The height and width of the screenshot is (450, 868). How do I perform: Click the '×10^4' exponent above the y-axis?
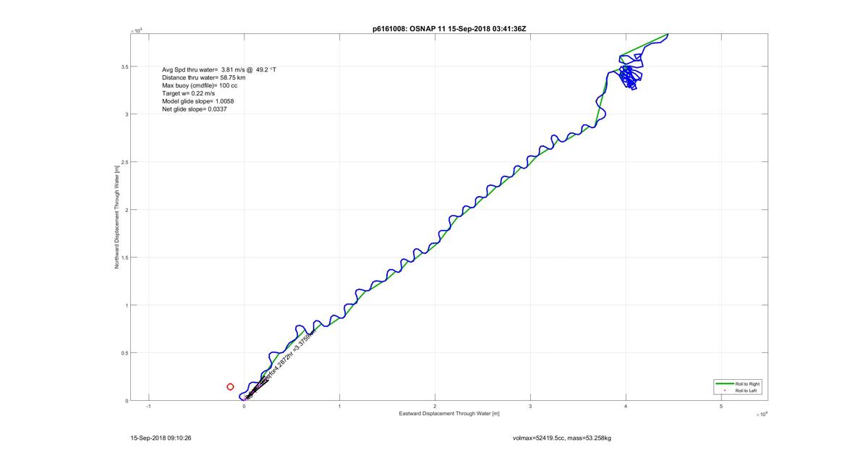(x=137, y=31)
